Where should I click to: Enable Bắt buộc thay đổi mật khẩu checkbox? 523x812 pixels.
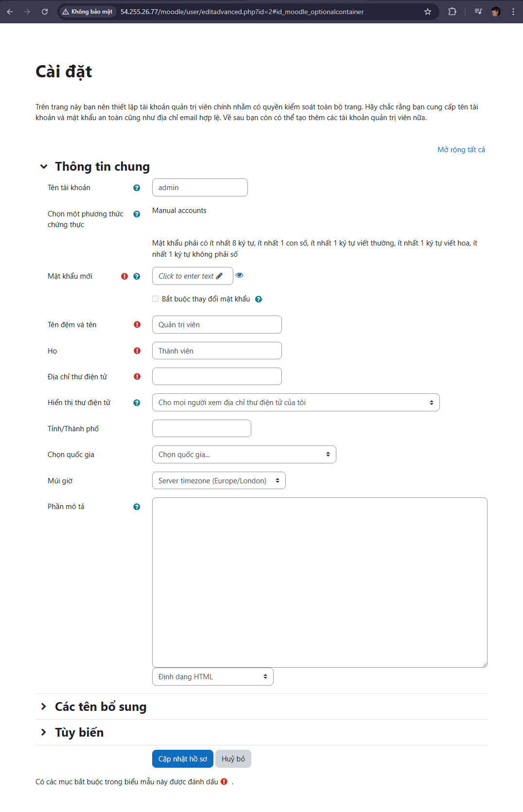click(156, 299)
